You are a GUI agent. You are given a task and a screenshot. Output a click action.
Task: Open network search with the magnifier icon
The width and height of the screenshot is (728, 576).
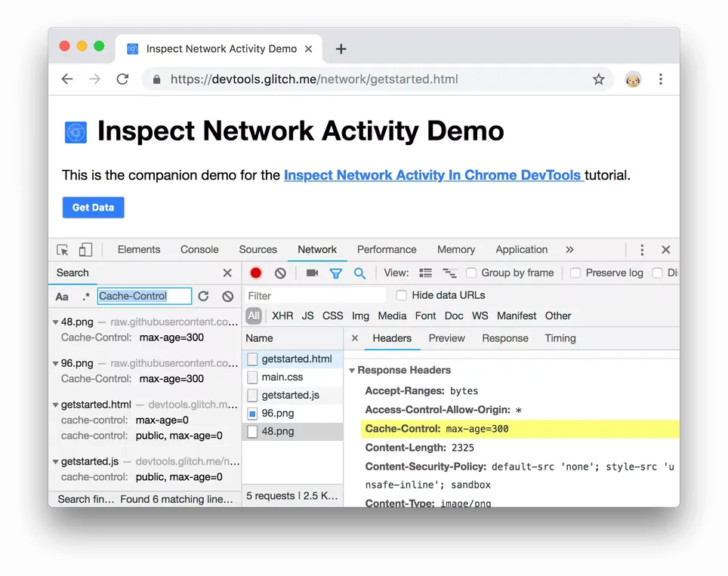(x=359, y=273)
